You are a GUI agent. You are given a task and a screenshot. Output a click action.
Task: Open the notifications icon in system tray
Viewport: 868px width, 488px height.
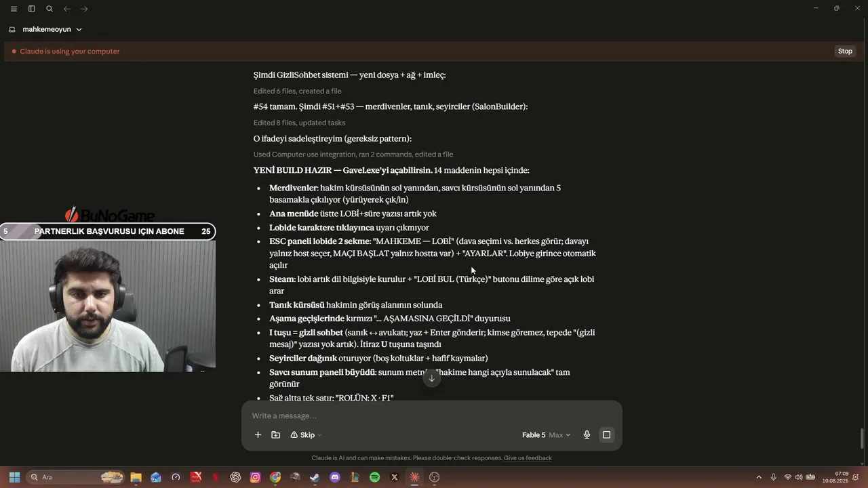coord(856,477)
